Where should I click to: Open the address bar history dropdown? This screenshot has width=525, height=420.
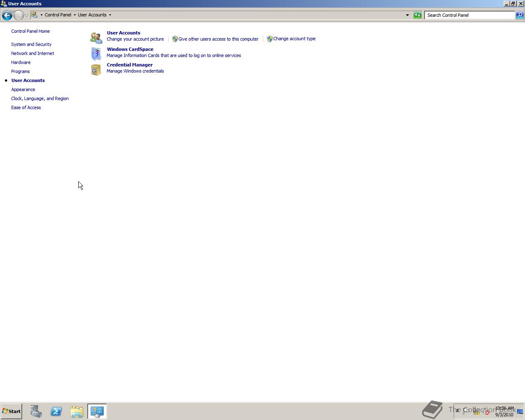[x=407, y=15]
